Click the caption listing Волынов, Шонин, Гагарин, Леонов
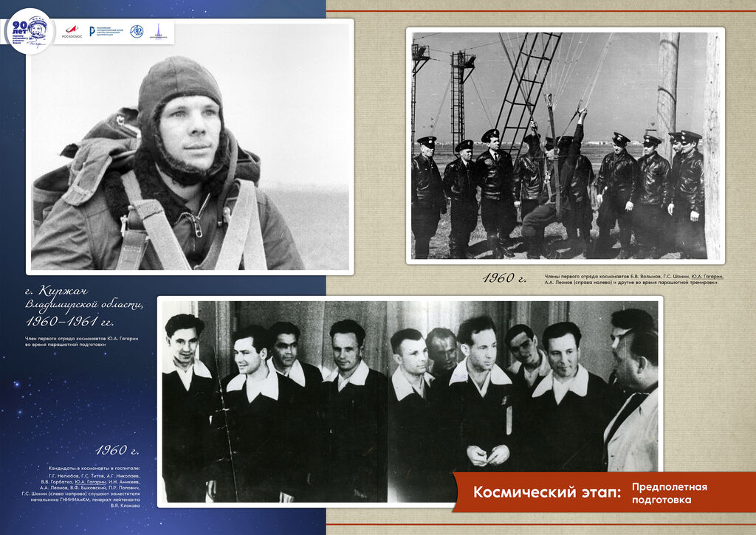Screen dimensions: 756x535 click(x=633, y=279)
